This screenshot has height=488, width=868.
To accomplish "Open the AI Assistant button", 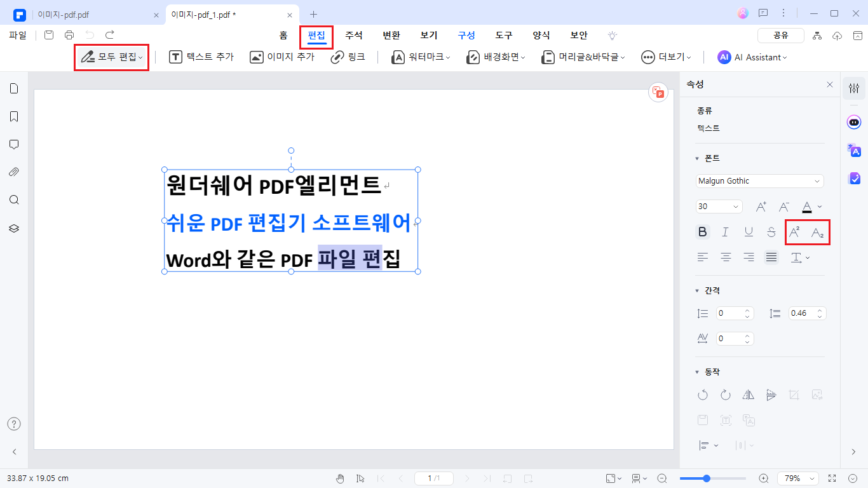I will click(752, 57).
